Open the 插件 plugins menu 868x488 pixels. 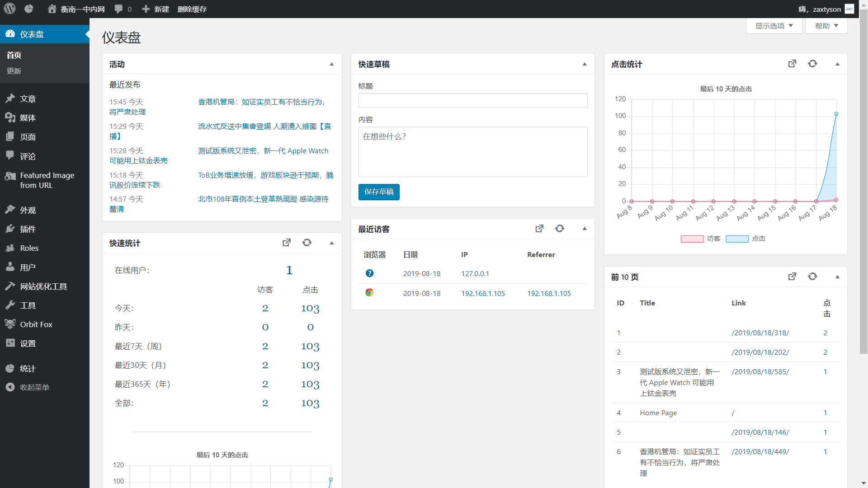pyautogui.click(x=28, y=229)
